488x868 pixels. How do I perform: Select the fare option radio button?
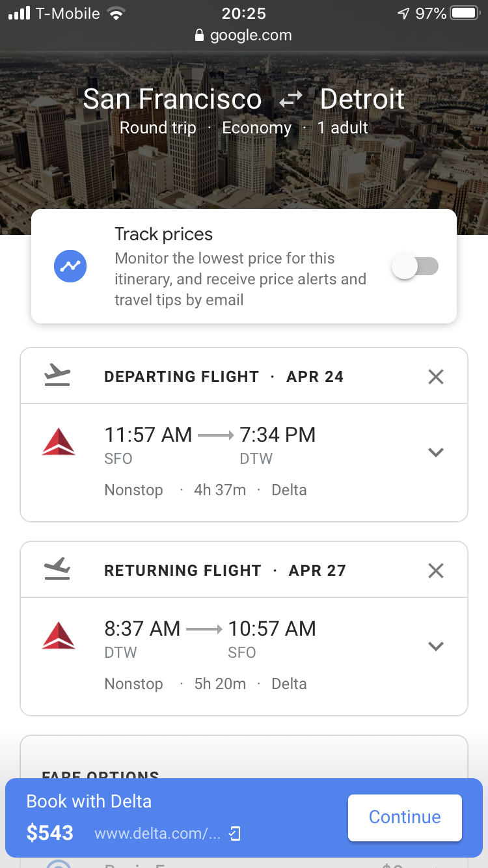pos(59,863)
